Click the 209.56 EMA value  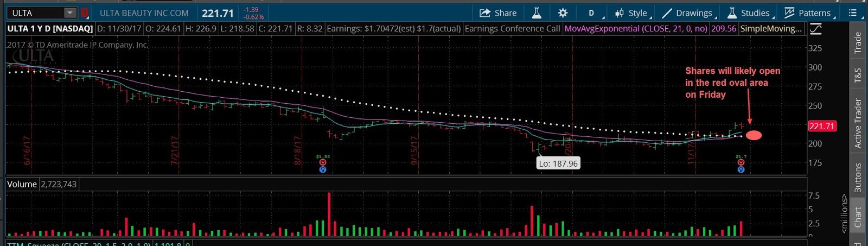point(724,28)
